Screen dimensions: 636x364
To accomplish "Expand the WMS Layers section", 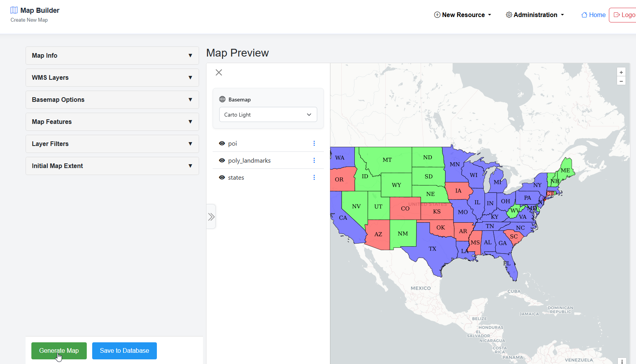I will click(x=112, y=77).
